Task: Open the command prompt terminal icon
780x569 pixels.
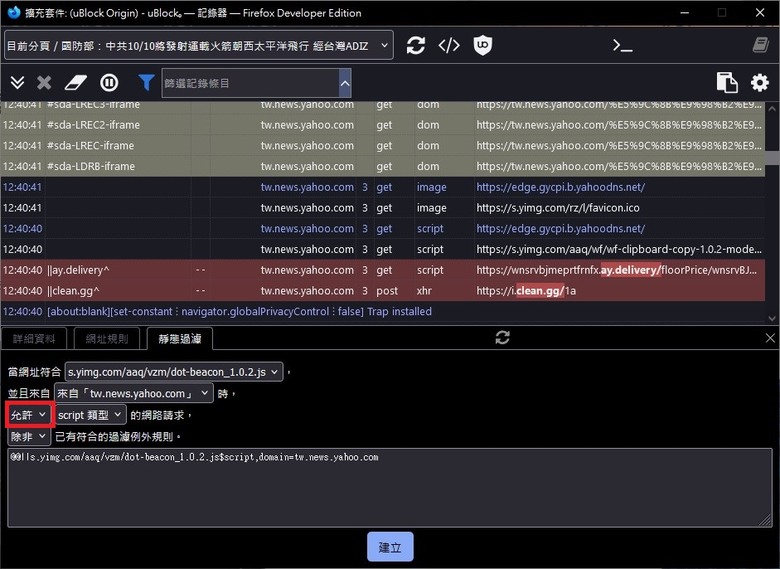Action: (622, 46)
